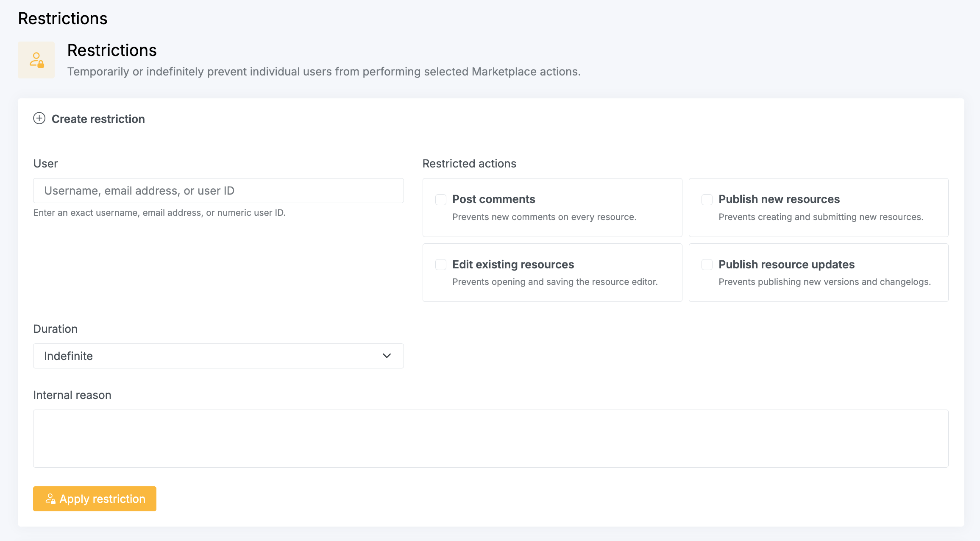Click the 'Publish resource updates' label
The image size is (980, 541).
coord(786,265)
